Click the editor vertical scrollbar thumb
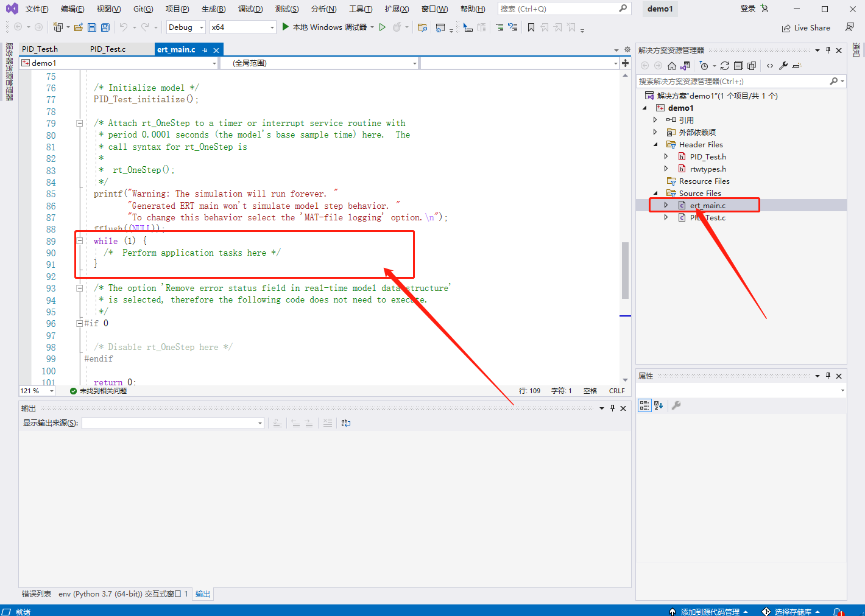This screenshot has width=865, height=616. click(x=625, y=270)
